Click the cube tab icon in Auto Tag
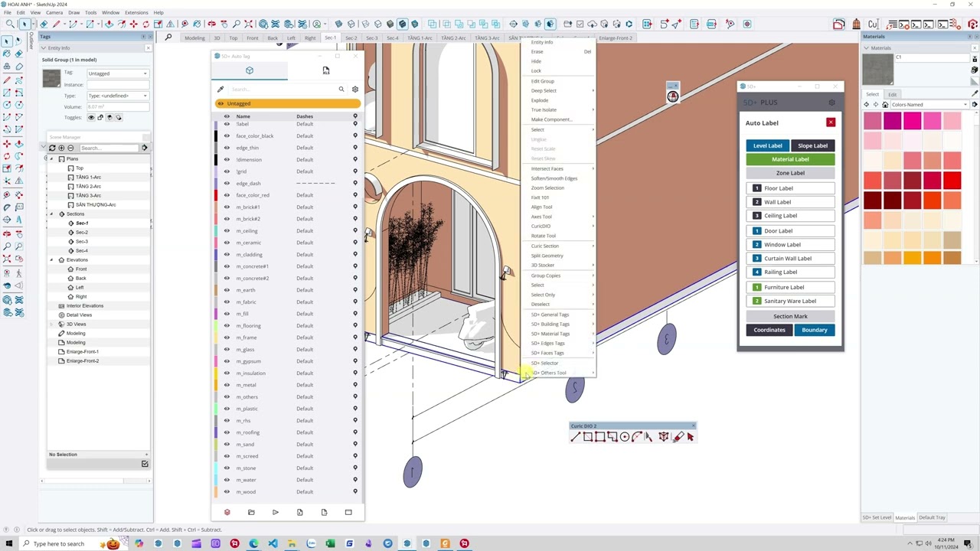 coord(249,70)
